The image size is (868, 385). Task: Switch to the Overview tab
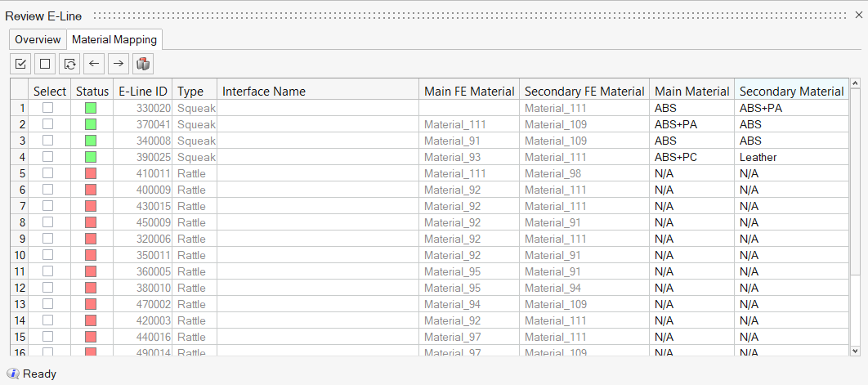(38, 39)
